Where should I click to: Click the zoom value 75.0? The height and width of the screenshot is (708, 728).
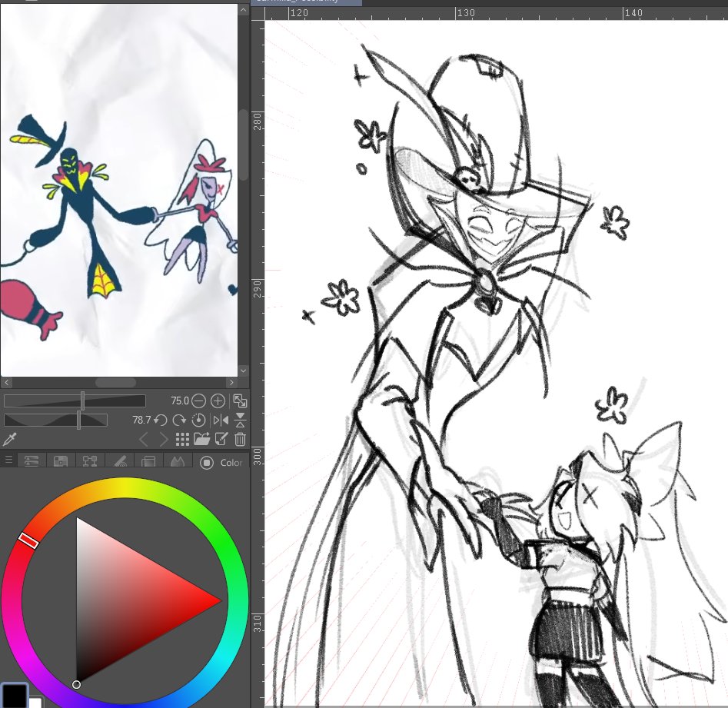(x=180, y=401)
